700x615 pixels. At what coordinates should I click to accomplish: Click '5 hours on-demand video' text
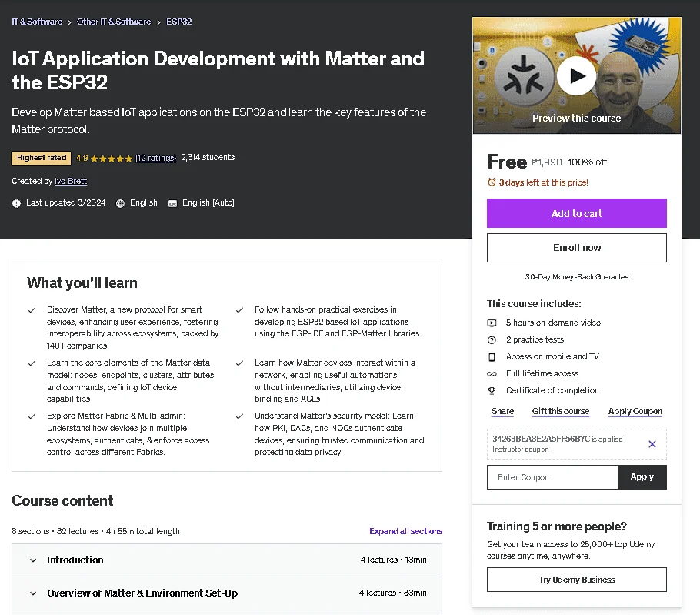pos(553,323)
